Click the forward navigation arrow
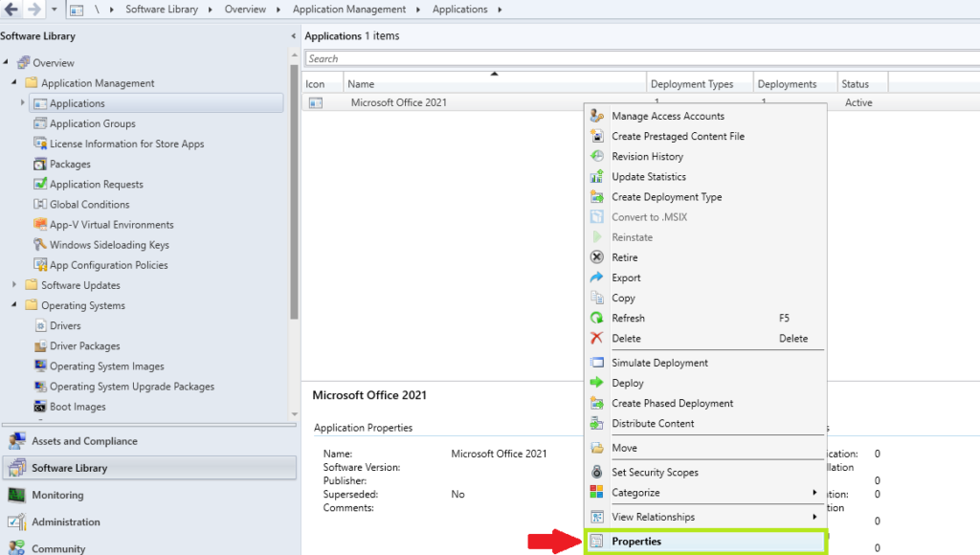The height and width of the screenshot is (555, 980). click(33, 10)
